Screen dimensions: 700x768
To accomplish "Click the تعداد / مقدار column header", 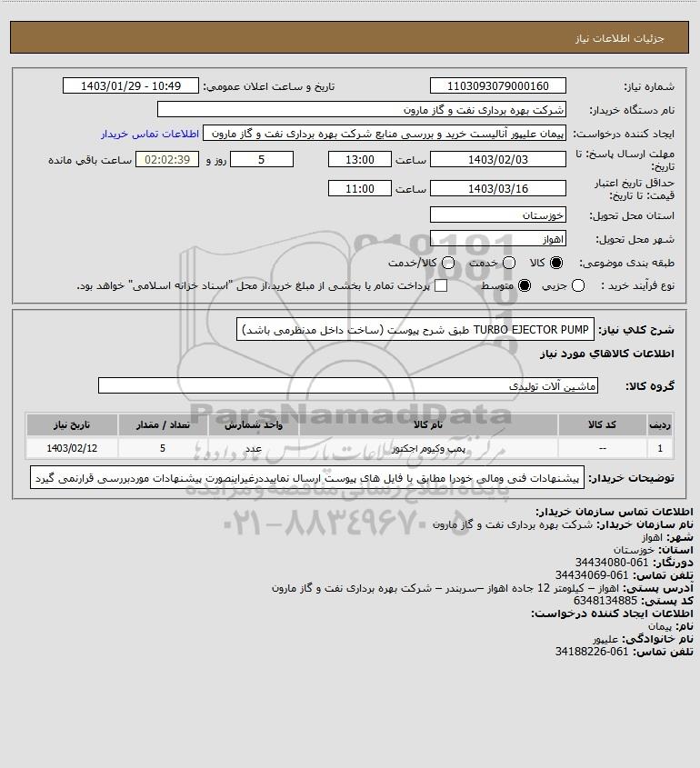I will click(x=163, y=424).
